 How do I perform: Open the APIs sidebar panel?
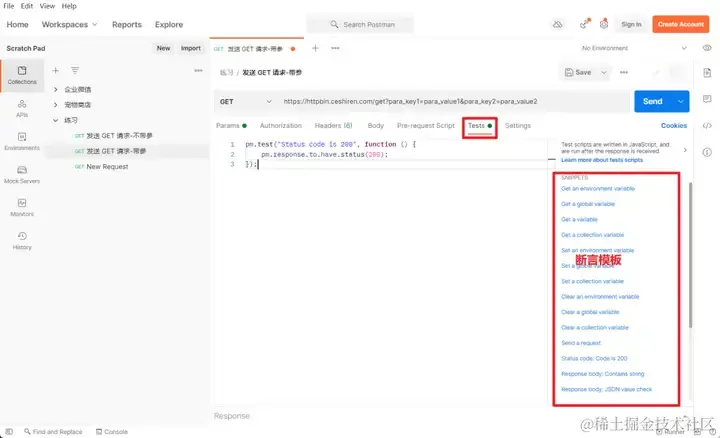pyautogui.click(x=22, y=108)
